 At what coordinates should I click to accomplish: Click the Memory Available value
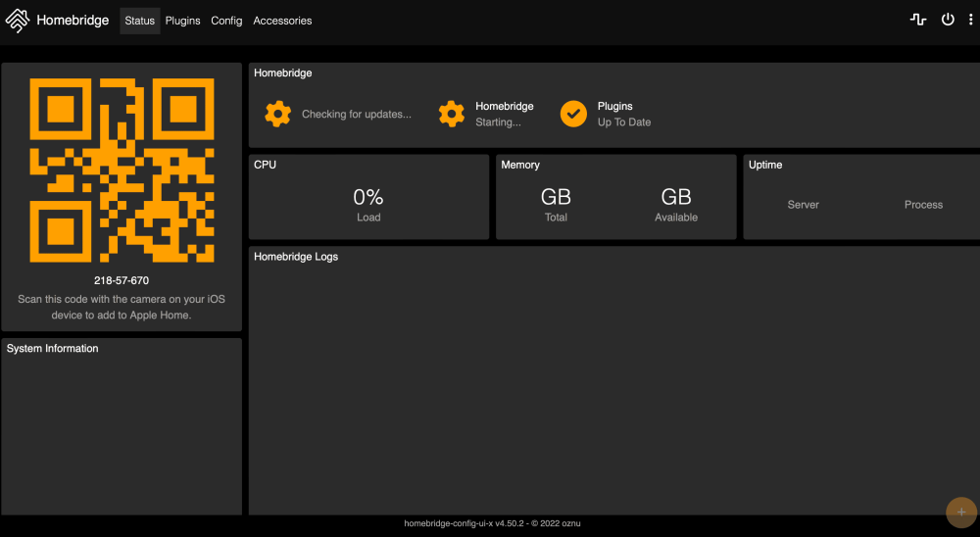coord(676,198)
